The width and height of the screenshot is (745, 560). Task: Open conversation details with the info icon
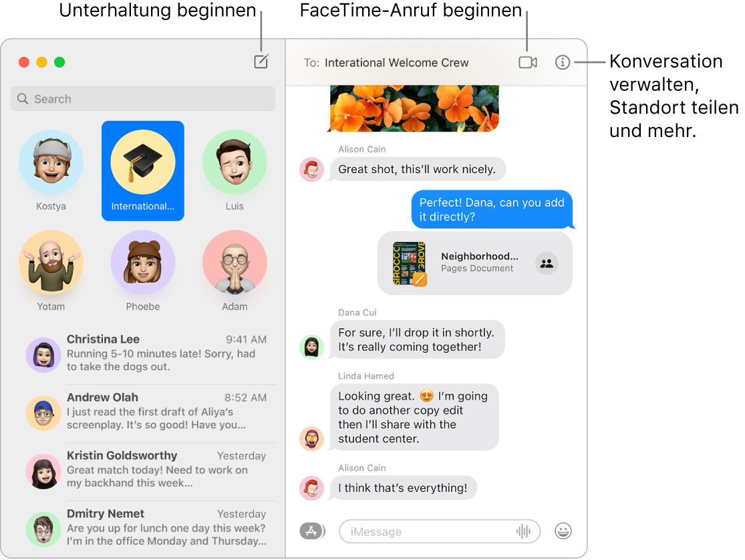click(563, 62)
